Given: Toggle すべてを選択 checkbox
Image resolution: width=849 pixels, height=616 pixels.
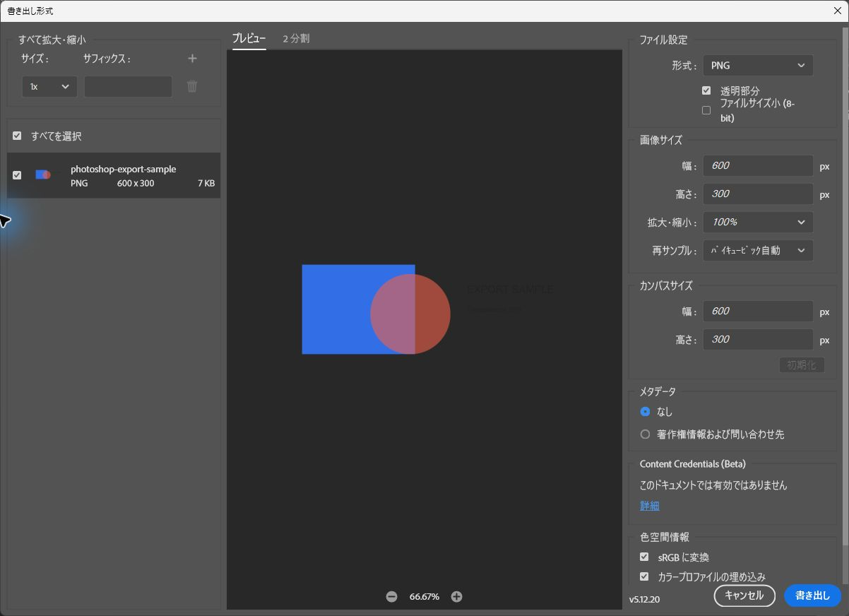Looking at the screenshot, I should pyautogui.click(x=17, y=136).
